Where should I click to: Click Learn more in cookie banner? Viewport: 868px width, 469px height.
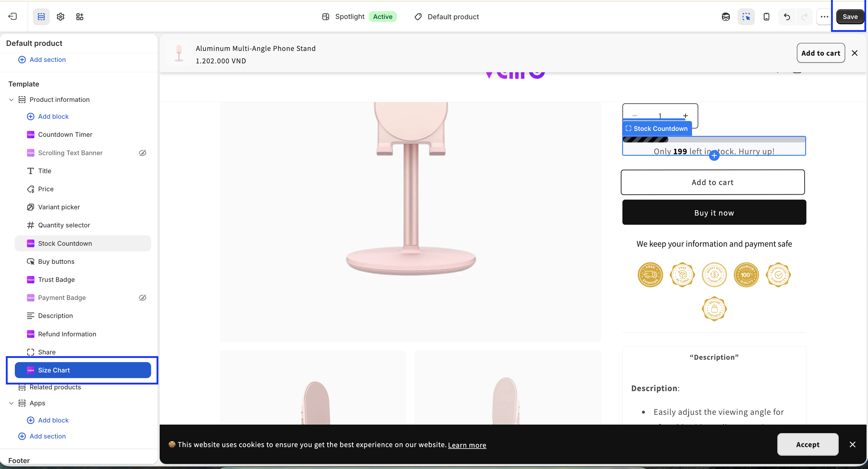[467, 445]
